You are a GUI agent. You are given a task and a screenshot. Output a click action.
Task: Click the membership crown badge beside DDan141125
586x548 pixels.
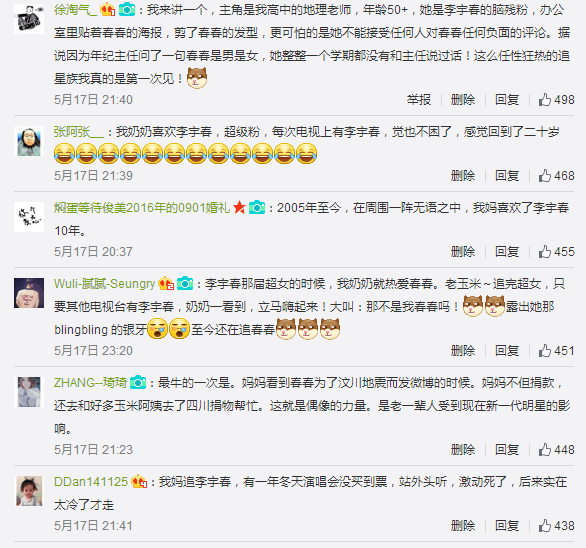tap(139, 482)
